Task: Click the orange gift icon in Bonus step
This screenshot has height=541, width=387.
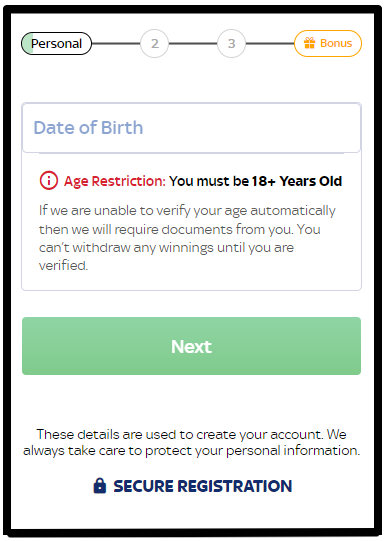Action: point(309,43)
